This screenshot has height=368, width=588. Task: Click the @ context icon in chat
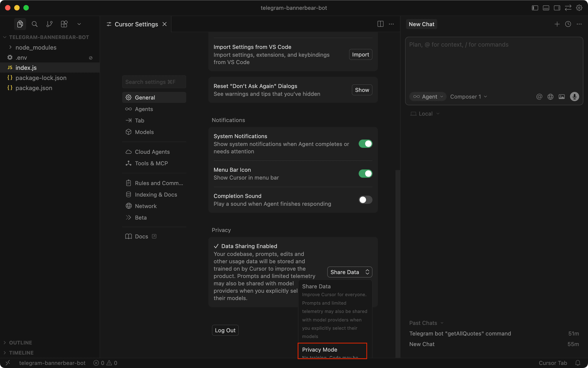click(539, 96)
